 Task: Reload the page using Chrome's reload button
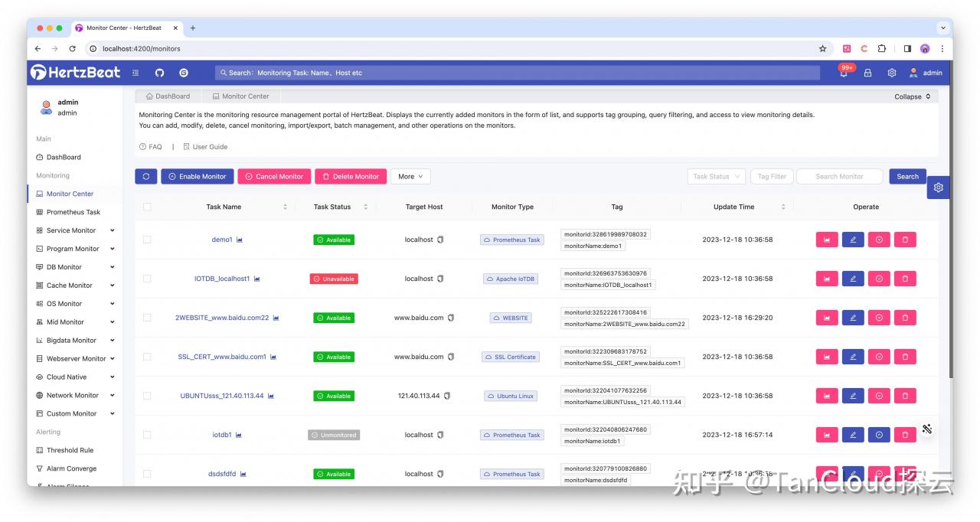coord(72,48)
